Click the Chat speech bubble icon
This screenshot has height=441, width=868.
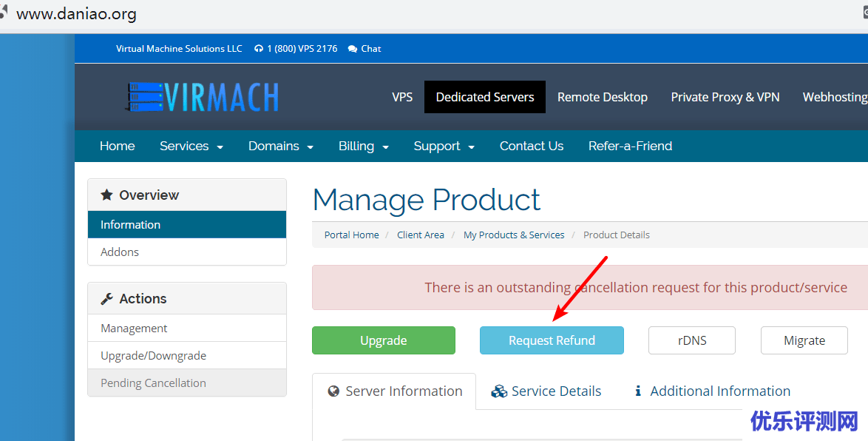click(x=353, y=49)
